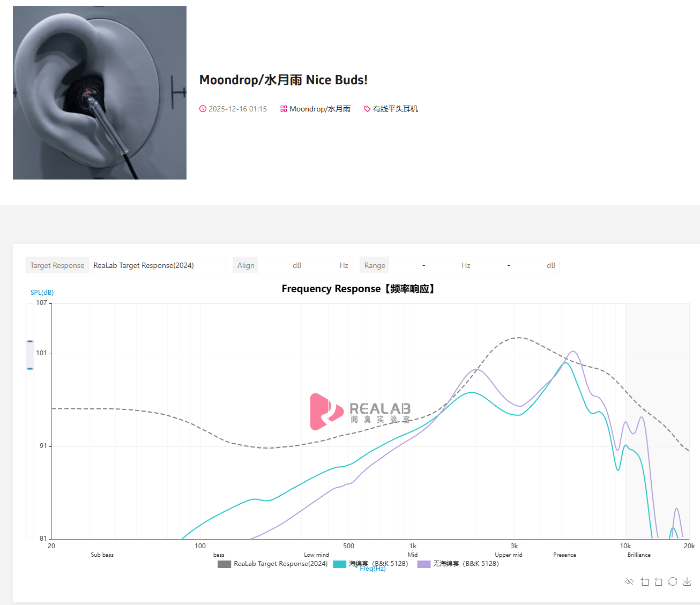The width and height of the screenshot is (700, 605).
Task: Click the Brilliance band label
Action: [x=639, y=555]
